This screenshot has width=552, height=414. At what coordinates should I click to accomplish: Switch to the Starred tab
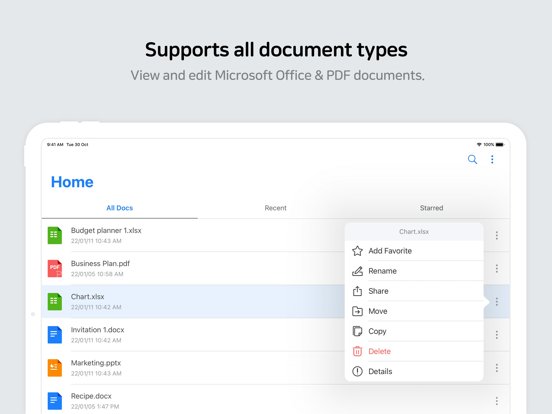coord(431,208)
